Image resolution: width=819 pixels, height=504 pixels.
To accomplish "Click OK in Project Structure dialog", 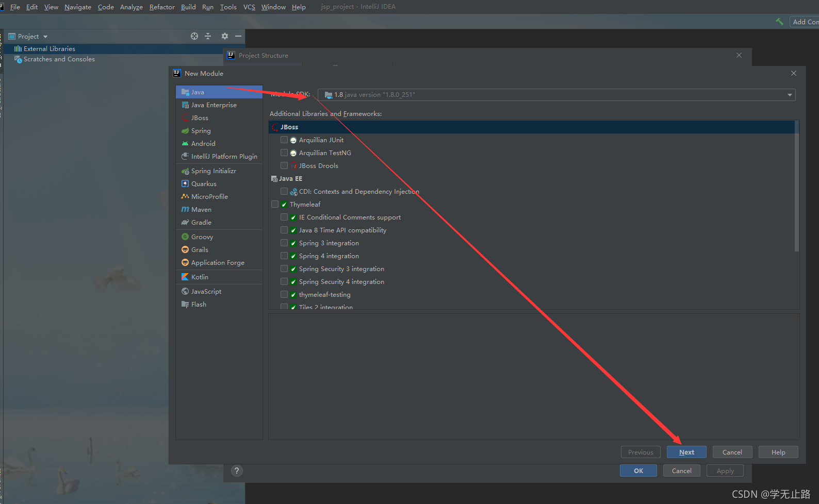I will [x=638, y=471].
